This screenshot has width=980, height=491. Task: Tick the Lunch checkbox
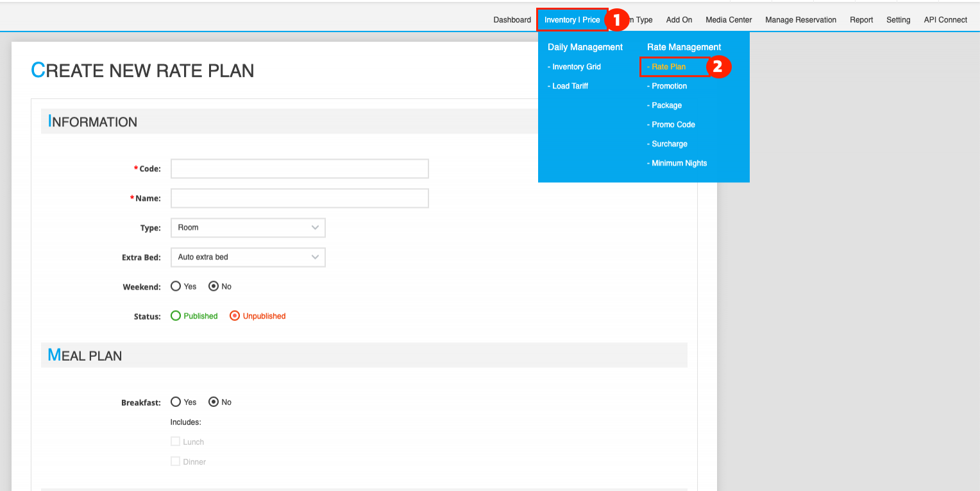click(x=175, y=442)
